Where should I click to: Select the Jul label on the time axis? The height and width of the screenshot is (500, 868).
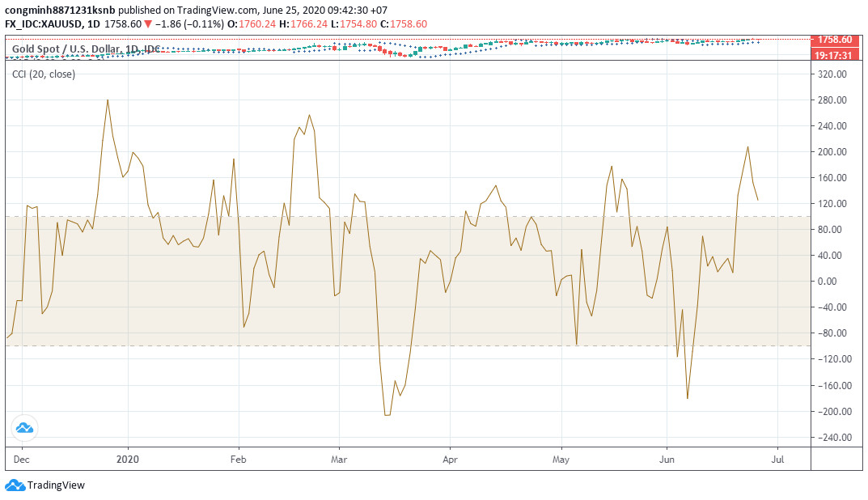click(777, 459)
